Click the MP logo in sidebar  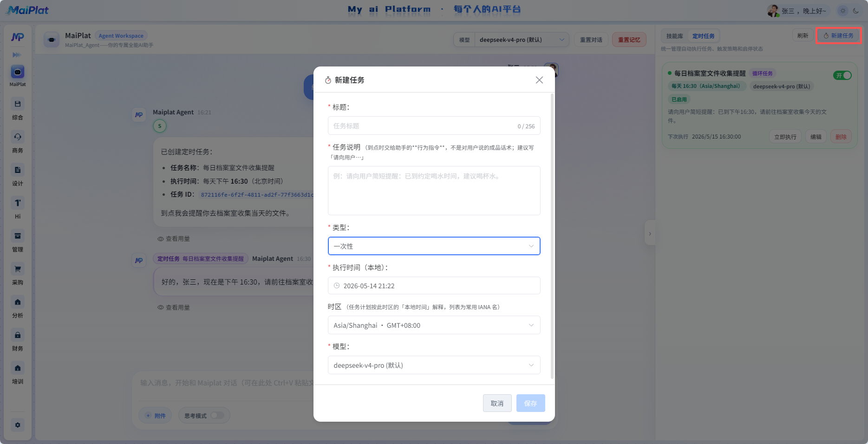(18, 37)
